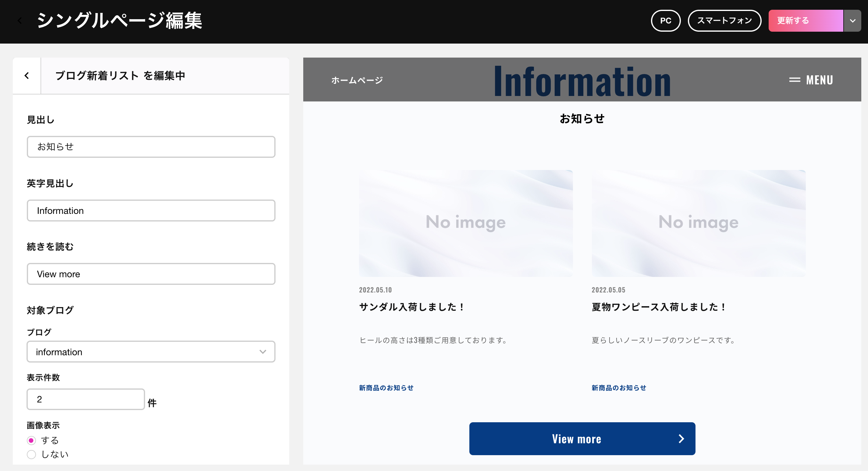This screenshot has width=868, height=471.
Task: Select しない for 画像表示
Action: click(31, 455)
